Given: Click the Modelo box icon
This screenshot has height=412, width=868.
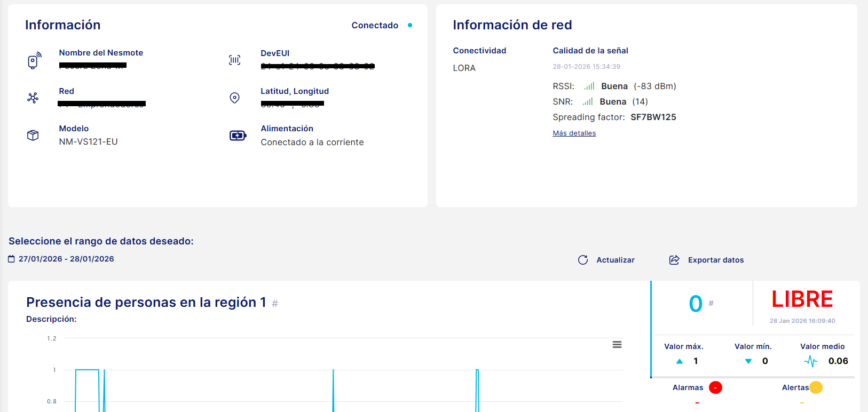Looking at the screenshot, I should click(x=33, y=136).
